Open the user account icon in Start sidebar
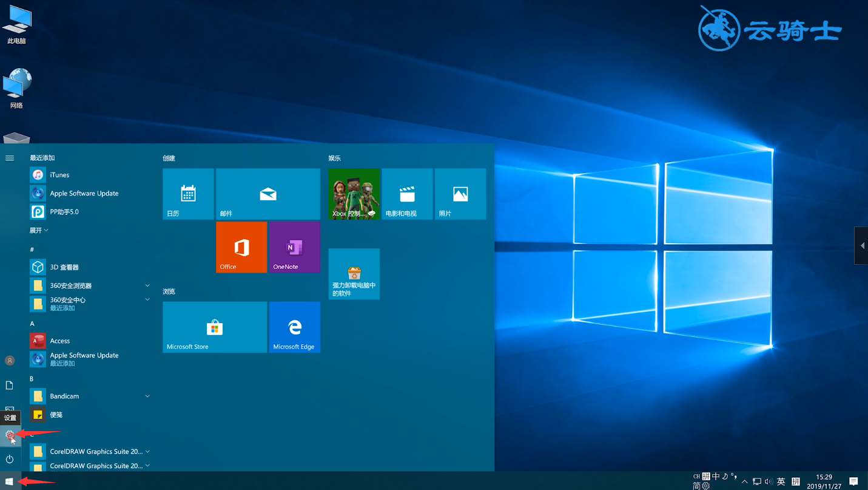This screenshot has height=490, width=868. pos(10,361)
